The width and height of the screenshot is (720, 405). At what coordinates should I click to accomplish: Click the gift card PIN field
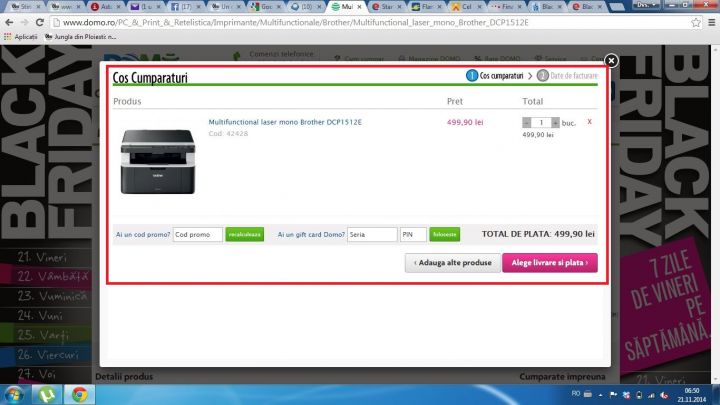[x=413, y=234]
